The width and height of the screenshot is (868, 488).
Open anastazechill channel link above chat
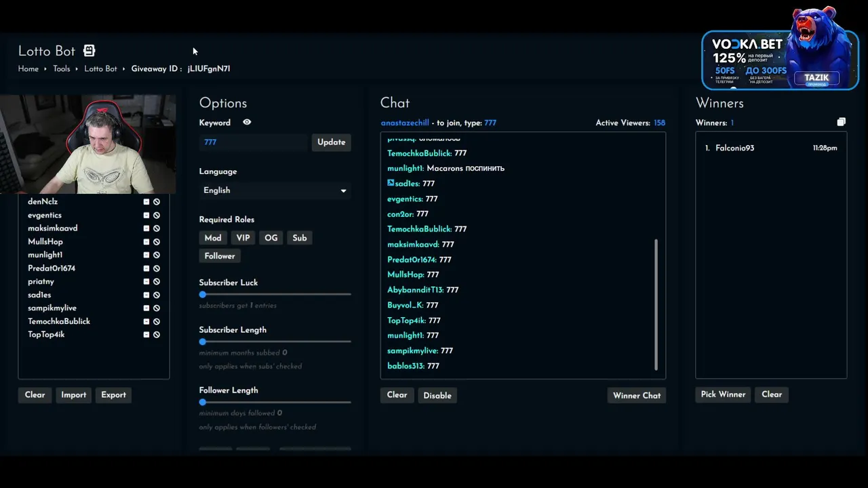(405, 123)
